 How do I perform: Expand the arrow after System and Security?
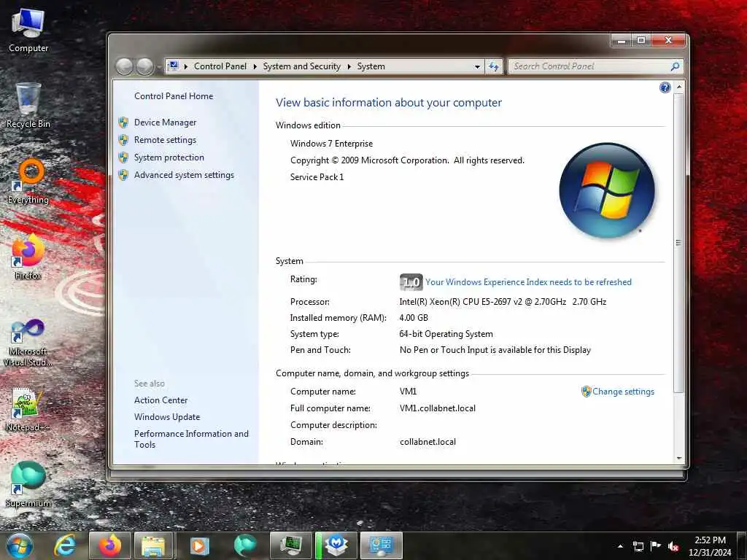coord(349,66)
